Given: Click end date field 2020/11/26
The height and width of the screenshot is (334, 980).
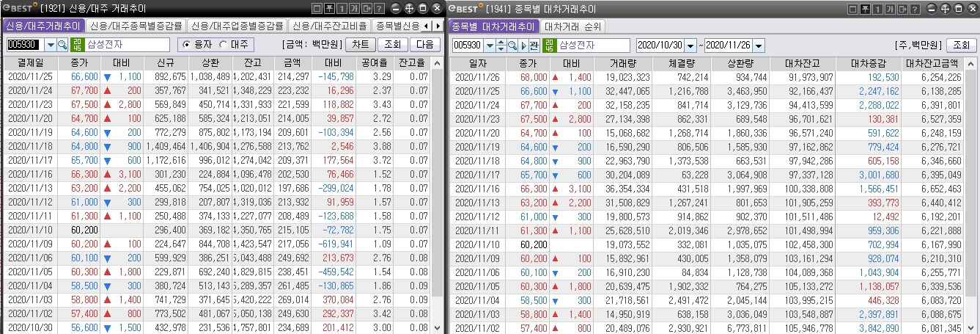Looking at the screenshot, I should 728,46.
